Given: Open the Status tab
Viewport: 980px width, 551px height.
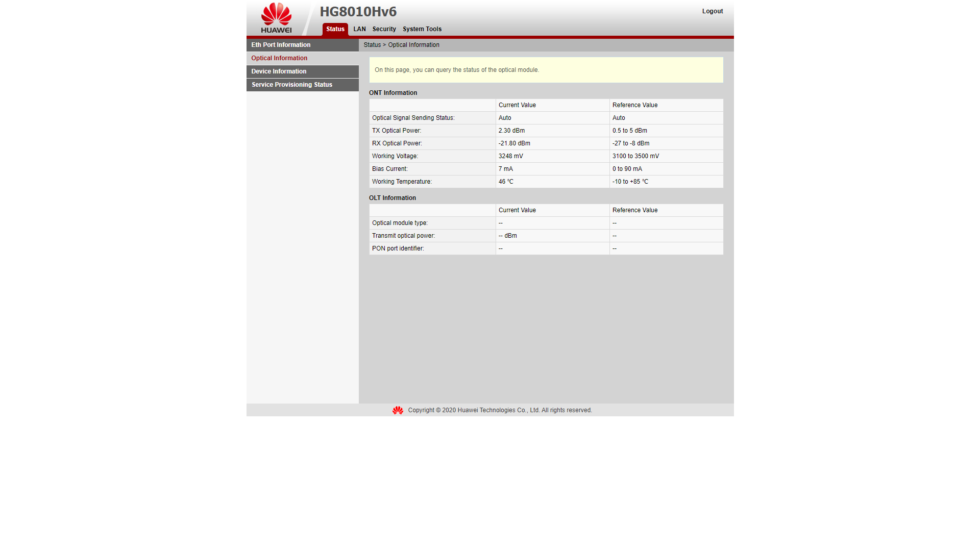Looking at the screenshot, I should 335,29.
